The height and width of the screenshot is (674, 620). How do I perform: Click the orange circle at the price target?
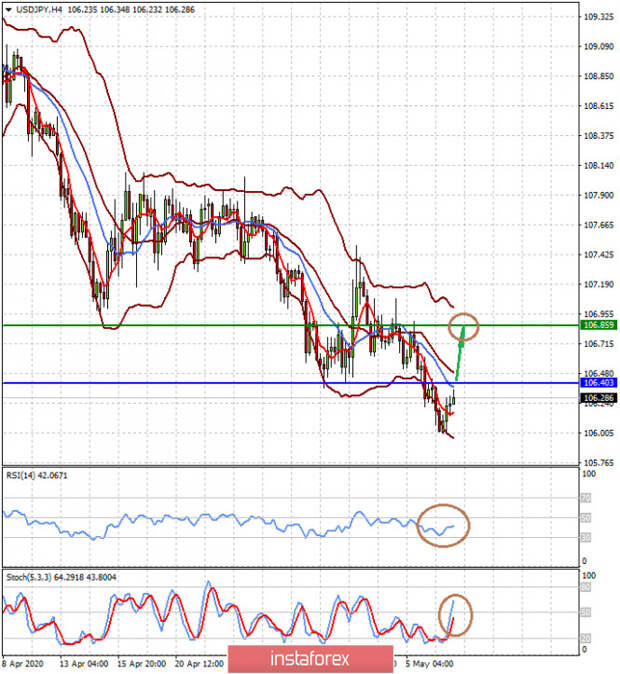463,325
